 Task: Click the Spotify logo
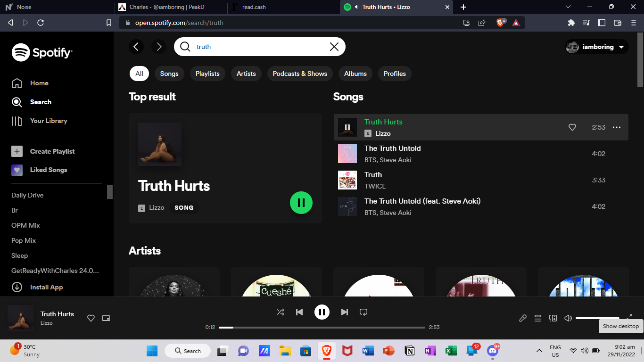[42, 52]
